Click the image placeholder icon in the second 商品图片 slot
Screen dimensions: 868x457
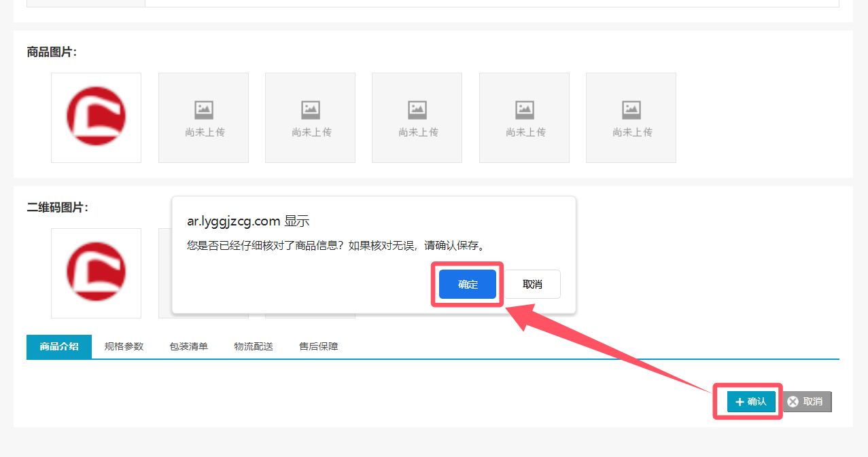click(x=204, y=109)
